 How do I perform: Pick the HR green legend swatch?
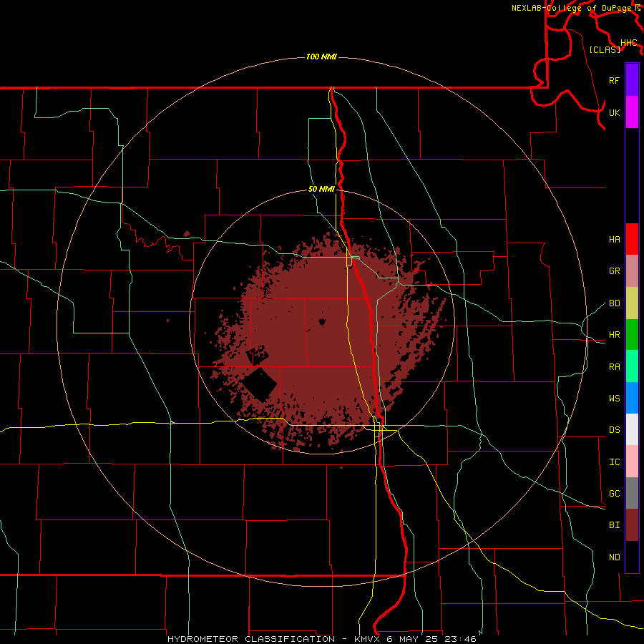pyautogui.click(x=632, y=335)
